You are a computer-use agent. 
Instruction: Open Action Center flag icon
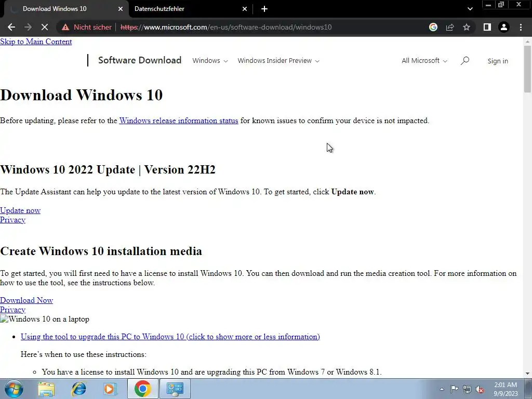454,389
